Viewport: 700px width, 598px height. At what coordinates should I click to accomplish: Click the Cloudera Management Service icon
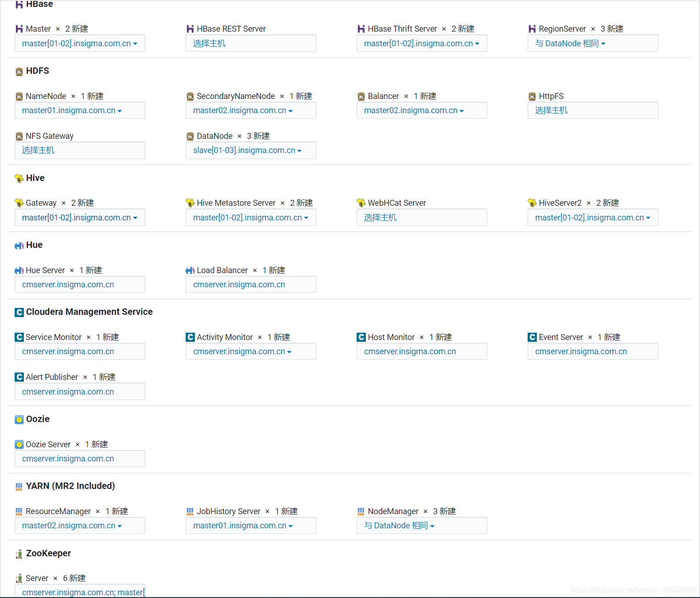click(x=19, y=312)
